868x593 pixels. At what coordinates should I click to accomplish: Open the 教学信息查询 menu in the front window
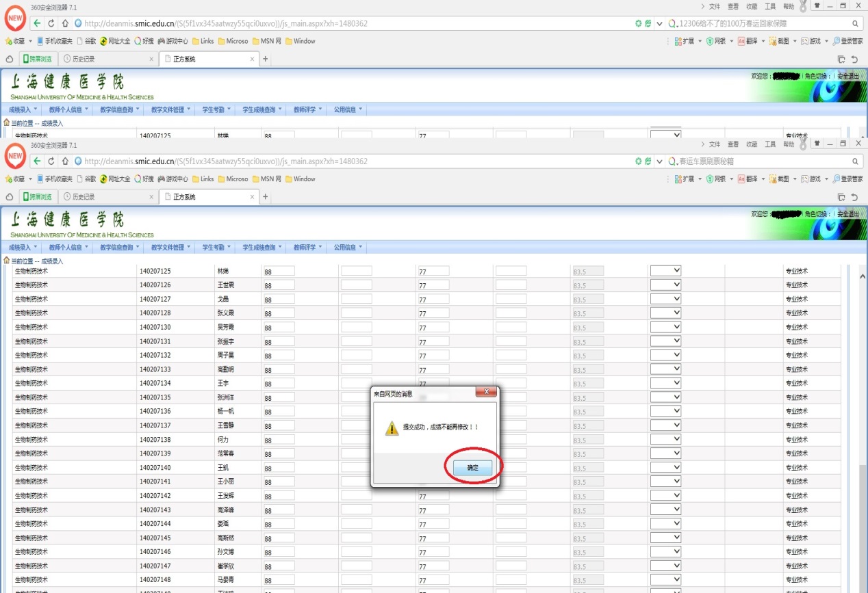point(119,247)
